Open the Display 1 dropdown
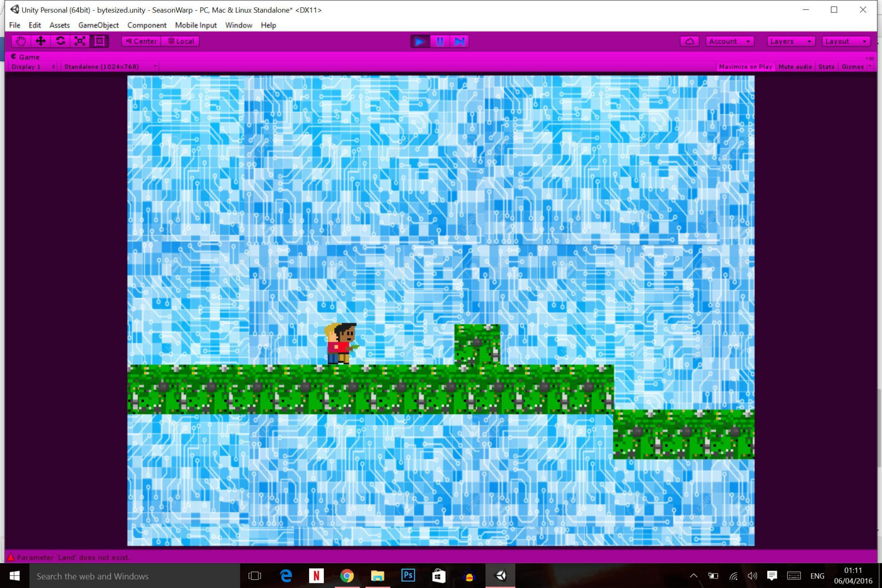The height and width of the screenshot is (588, 882). (x=33, y=67)
